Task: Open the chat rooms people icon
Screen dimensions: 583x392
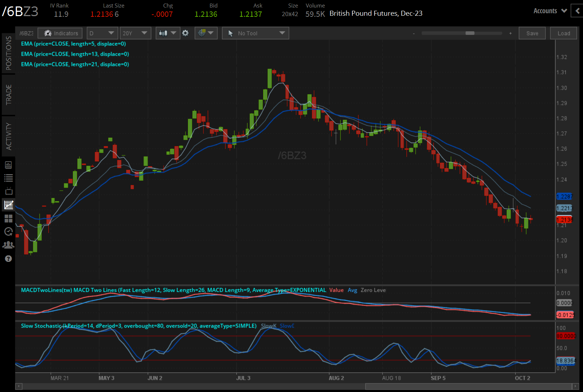Action: click(8, 245)
